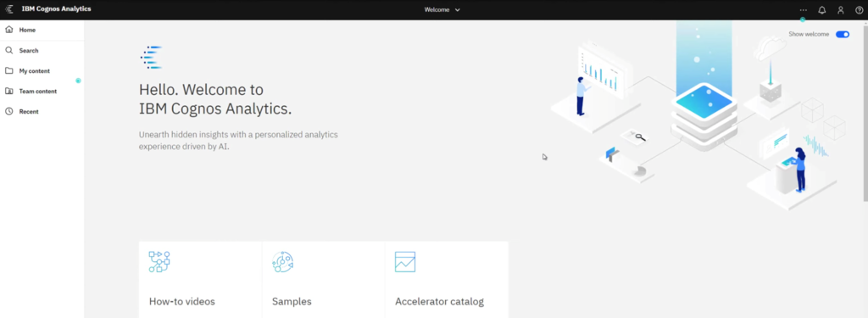Expand the Welcome dropdown chevron
The height and width of the screenshot is (318, 868).
(x=457, y=10)
